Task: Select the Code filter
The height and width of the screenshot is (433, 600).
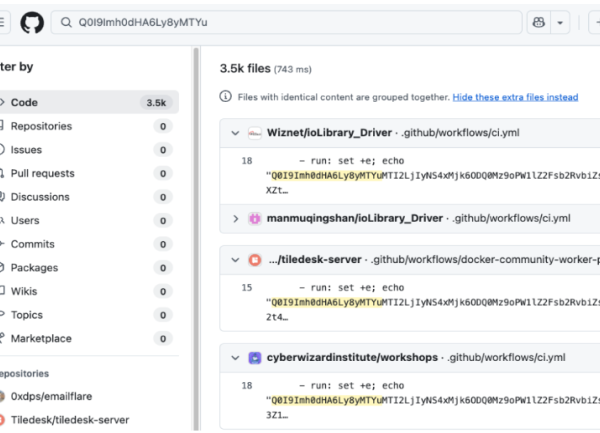Action: [87, 102]
